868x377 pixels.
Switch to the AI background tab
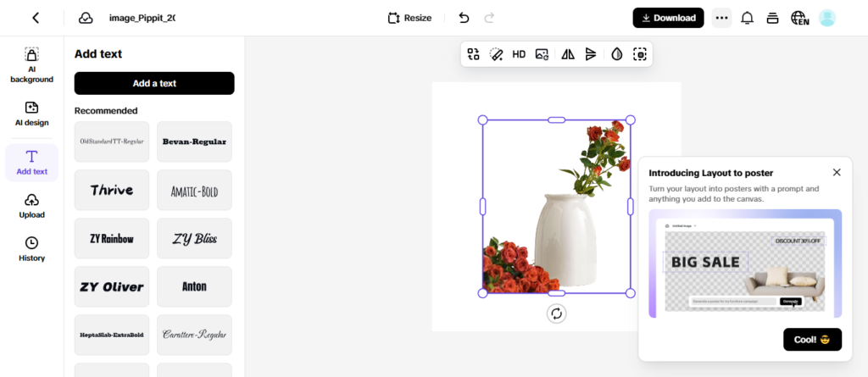[31, 65]
